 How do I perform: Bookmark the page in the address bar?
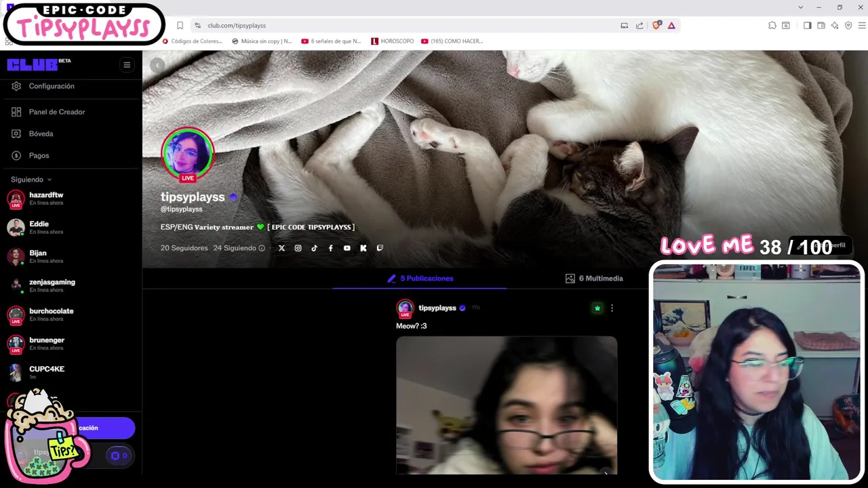click(x=180, y=26)
